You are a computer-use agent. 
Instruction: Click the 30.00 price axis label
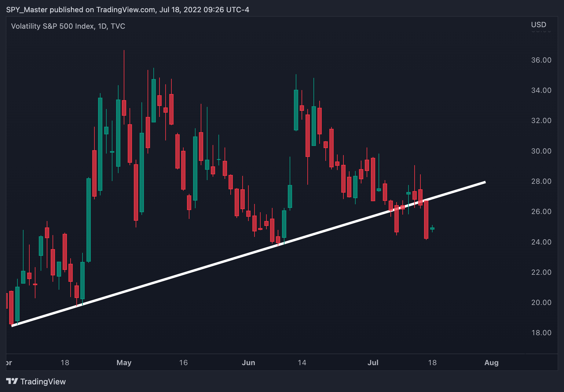click(x=541, y=151)
